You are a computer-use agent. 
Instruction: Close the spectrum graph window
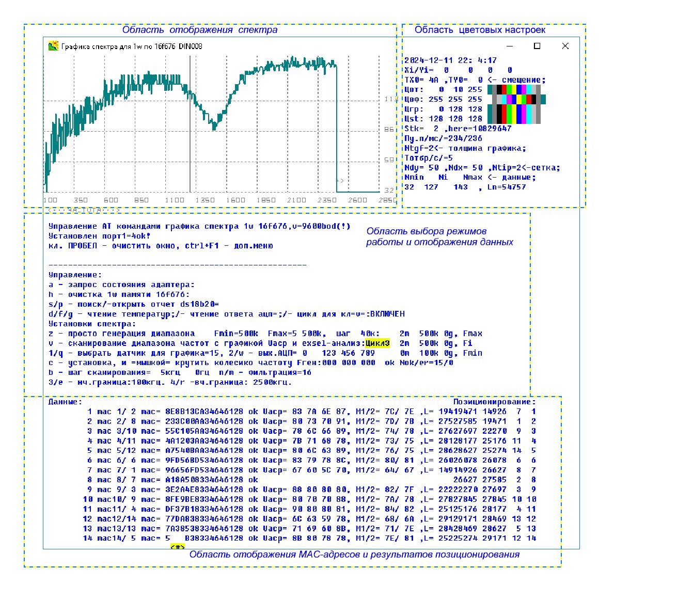click(x=565, y=46)
